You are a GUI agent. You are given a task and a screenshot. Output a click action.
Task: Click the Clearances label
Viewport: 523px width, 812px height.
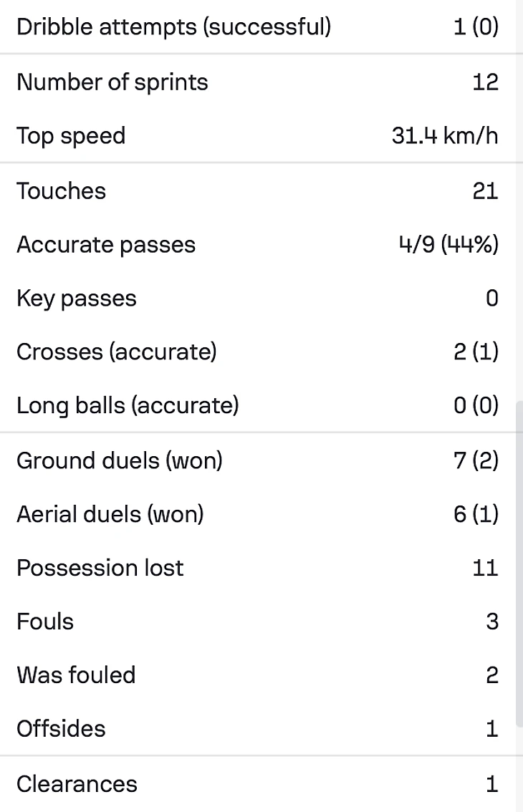77,783
